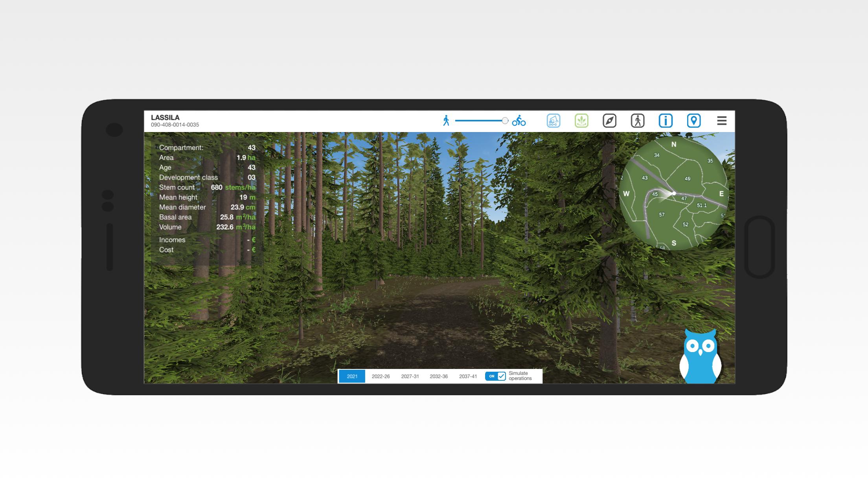Select the 2032-36 period tab
This screenshot has height=488, width=868.
click(439, 376)
